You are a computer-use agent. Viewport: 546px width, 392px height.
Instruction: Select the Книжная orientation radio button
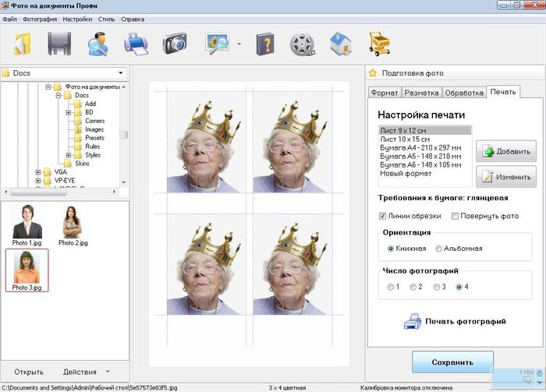(390, 249)
